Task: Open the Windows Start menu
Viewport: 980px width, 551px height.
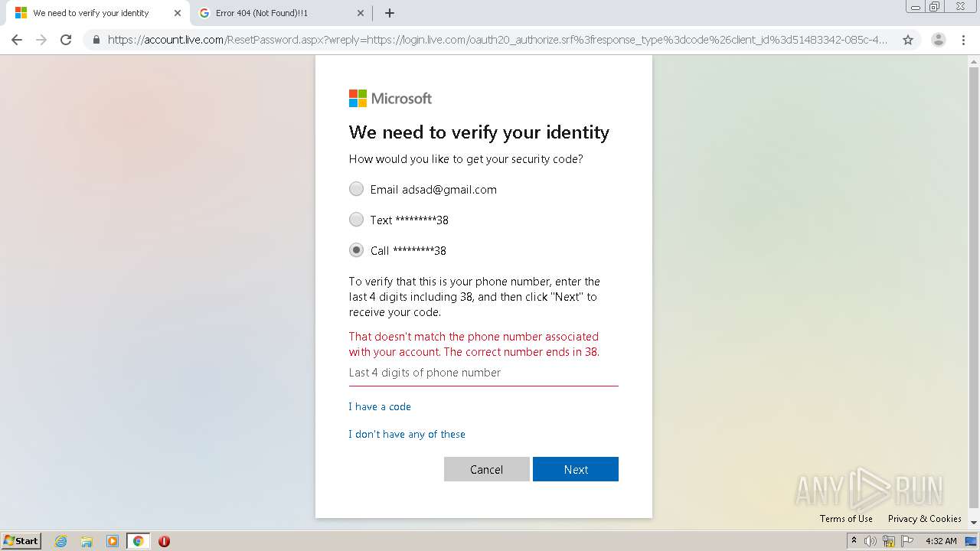Action: (x=21, y=541)
